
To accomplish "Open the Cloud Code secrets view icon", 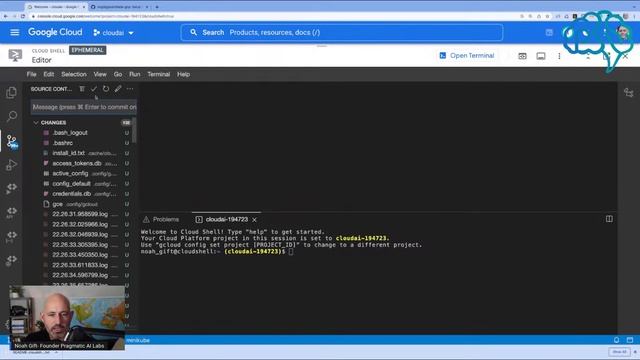I will point(11,260).
